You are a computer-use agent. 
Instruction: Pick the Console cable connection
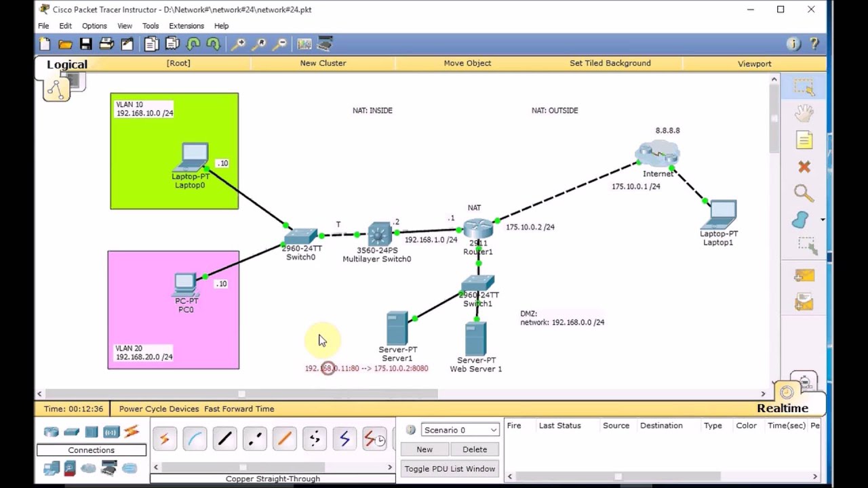tap(195, 439)
